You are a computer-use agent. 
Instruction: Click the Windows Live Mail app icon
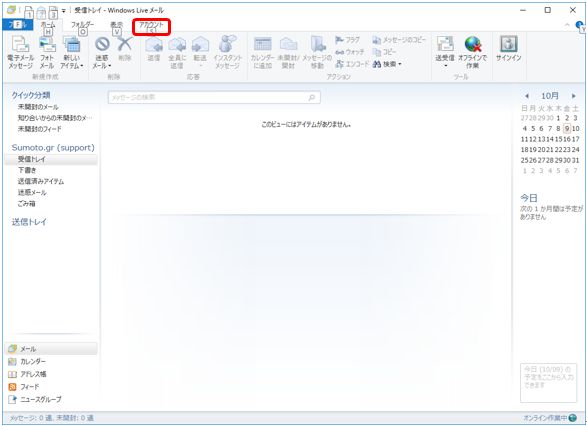[11, 10]
